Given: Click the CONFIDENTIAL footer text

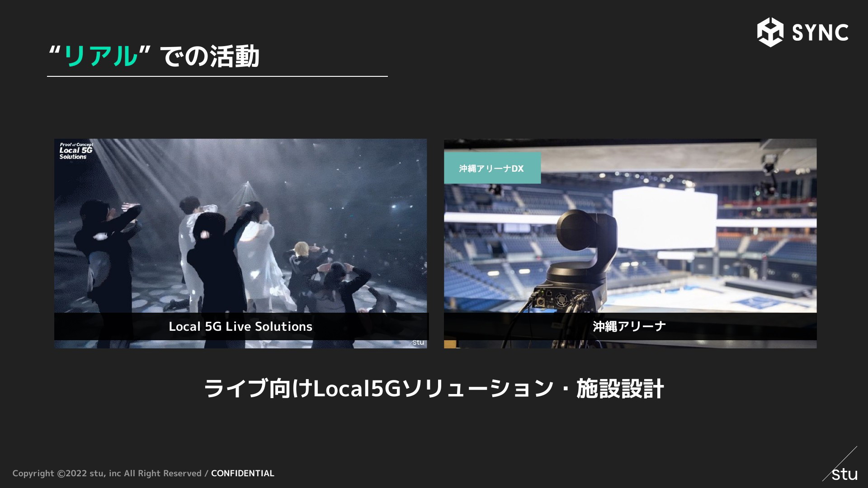Looking at the screenshot, I should click(x=243, y=473).
